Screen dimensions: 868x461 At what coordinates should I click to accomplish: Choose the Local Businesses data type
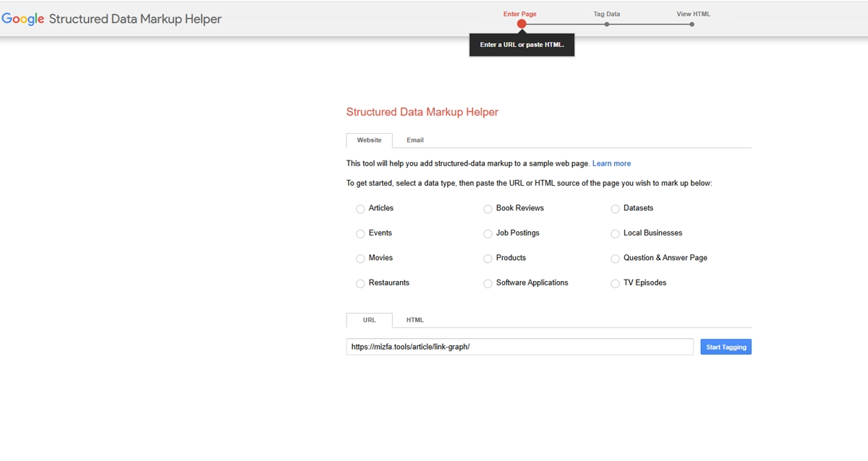click(616, 233)
